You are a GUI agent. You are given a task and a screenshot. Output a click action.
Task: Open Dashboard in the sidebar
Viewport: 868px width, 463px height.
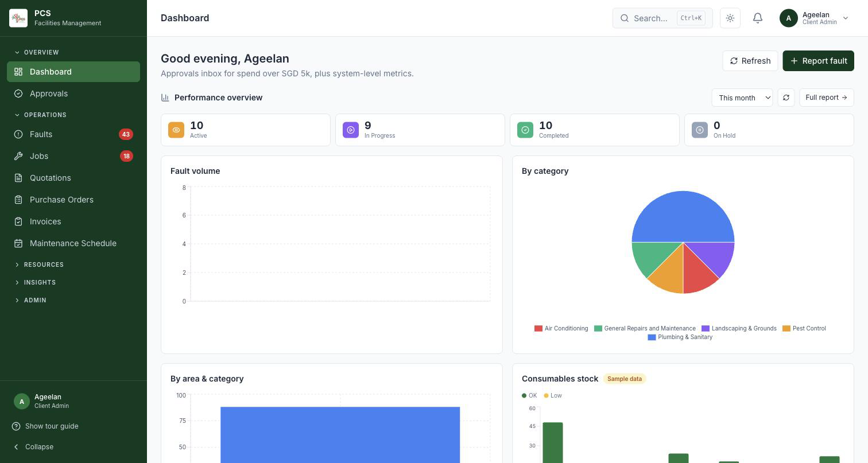(x=73, y=72)
